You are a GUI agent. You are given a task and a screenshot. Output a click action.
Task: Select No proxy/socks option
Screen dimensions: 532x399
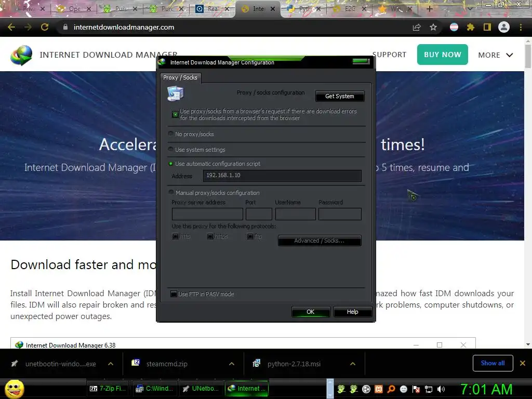coord(170,134)
